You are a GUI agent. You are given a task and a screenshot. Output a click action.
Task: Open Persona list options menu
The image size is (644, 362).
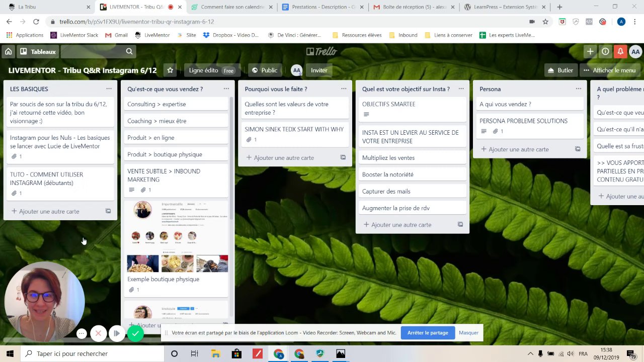(x=578, y=89)
